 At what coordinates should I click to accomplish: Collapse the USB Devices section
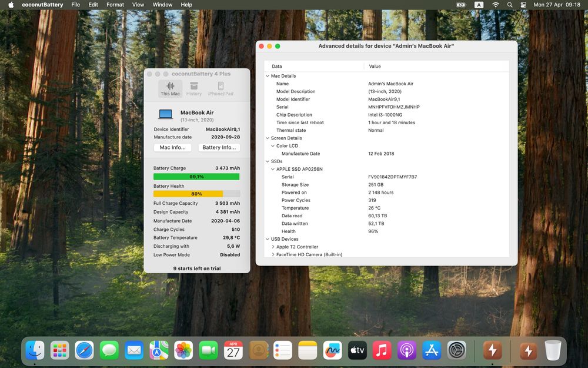pos(268,239)
